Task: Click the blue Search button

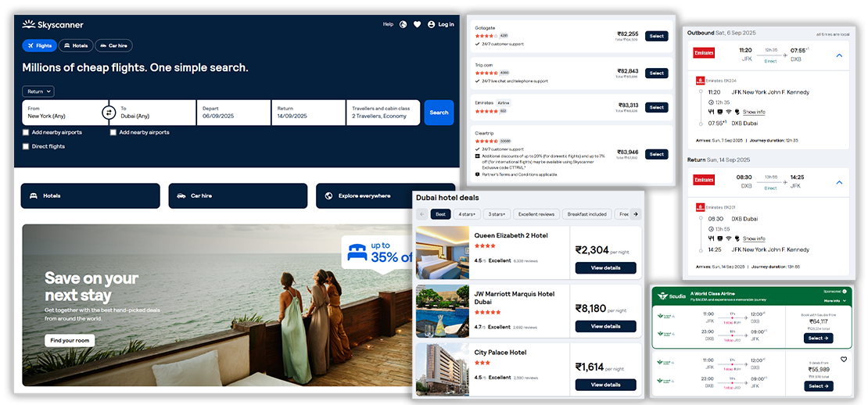Action: [439, 113]
